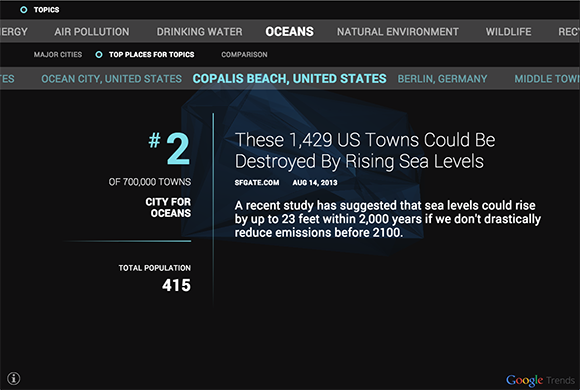
Task: Select the Wildlife topic
Action: 508,32
